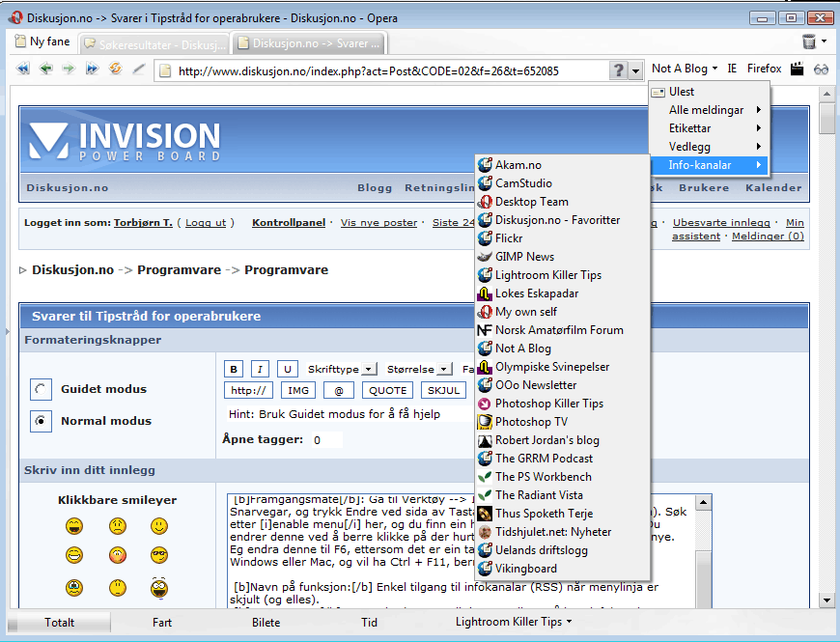
Task: Open the Tidshjulet.net: Nyheter feed
Action: pos(563,532)
